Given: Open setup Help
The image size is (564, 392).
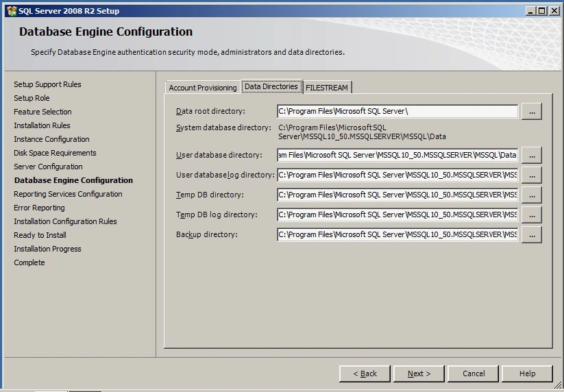Looking at the screenshot, I should (x=527, y=373).
